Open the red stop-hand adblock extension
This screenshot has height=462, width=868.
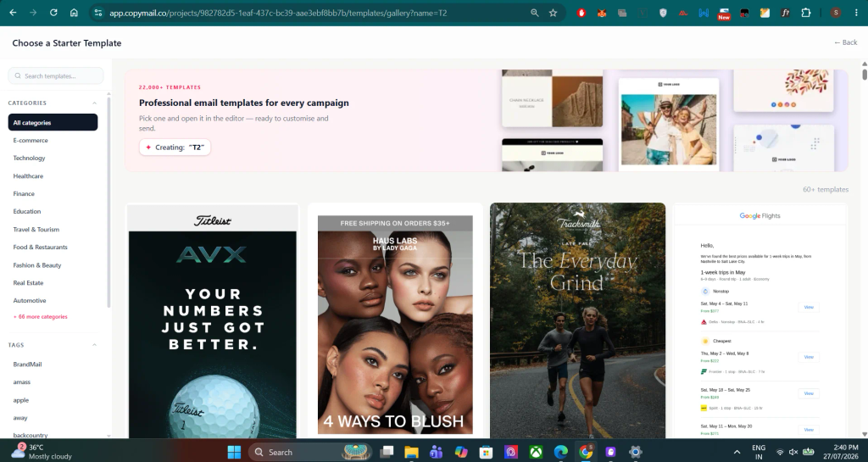click(581, 13)
